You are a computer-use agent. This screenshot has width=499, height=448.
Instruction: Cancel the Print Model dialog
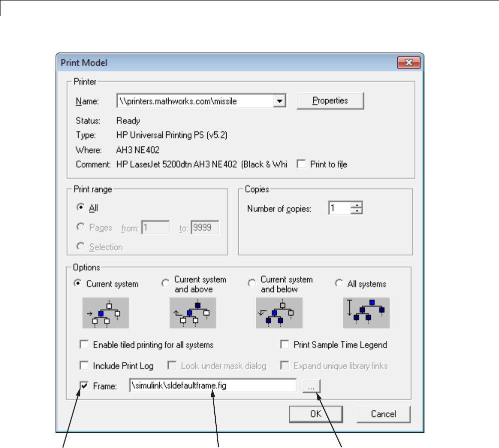(383, 414)
